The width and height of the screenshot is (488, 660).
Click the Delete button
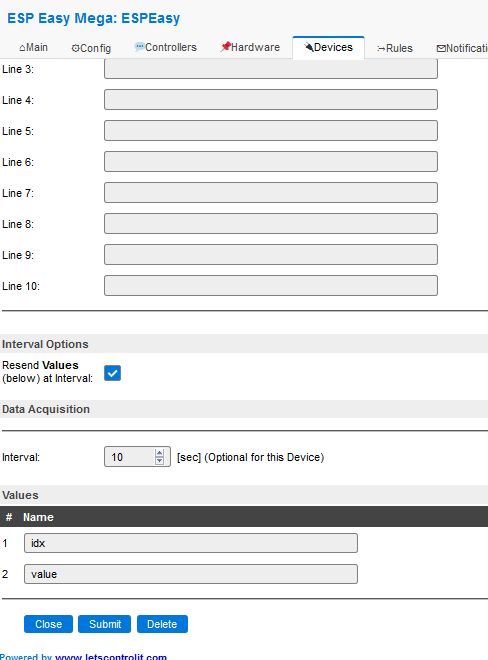pyautogui.click(x=162, y=624)
